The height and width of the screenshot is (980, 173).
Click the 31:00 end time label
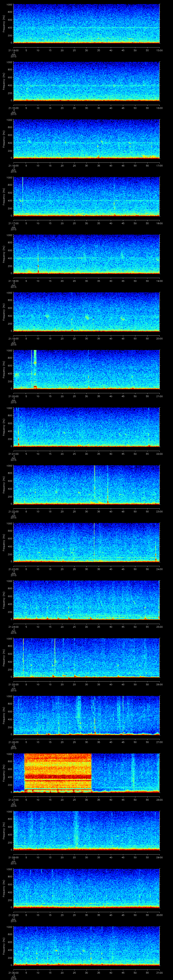pyautogui.click(x=159, y=972)
